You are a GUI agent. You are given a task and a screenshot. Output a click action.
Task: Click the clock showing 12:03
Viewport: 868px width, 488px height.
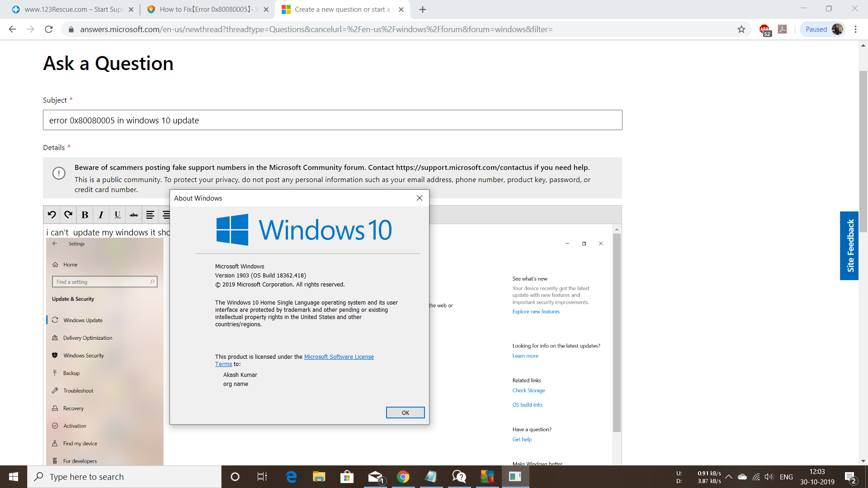817,472
